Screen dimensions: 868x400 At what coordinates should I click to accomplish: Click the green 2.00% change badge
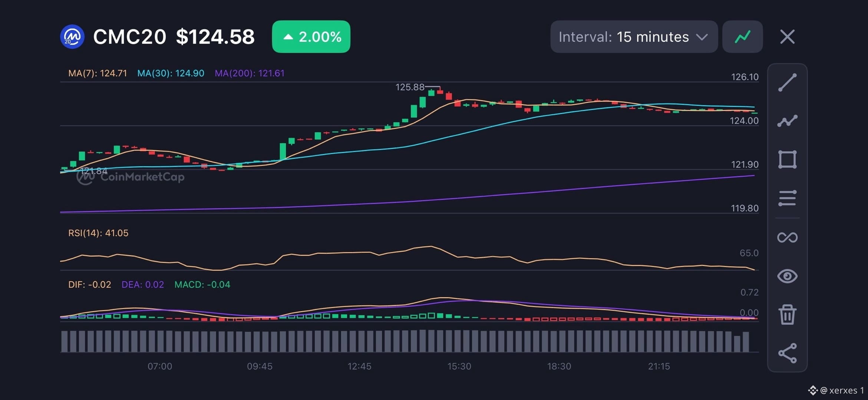(x=311, y=37)
